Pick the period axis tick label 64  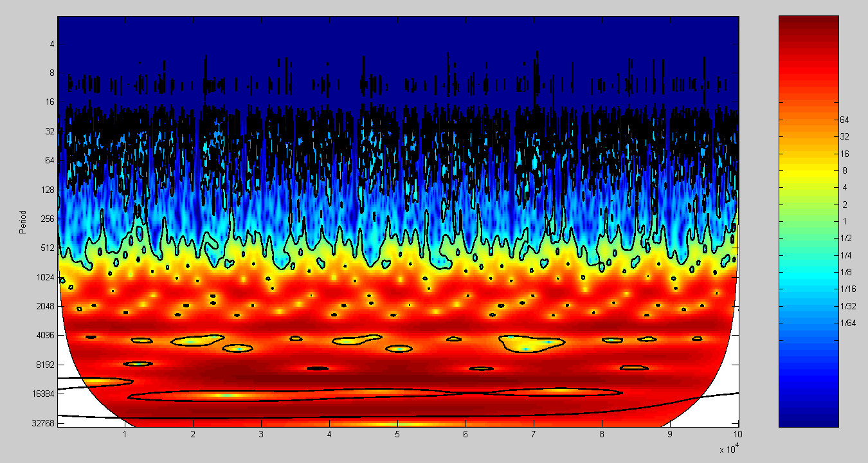pyautogui.click(x=50, y=160)
